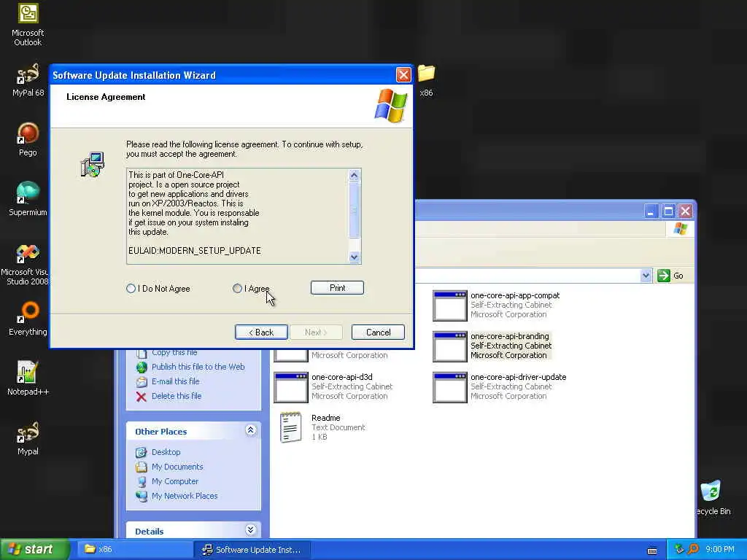The width and height of the screenshot is (747, 560).
Task: Click the Back button in wizard
Action: (261, 332)
